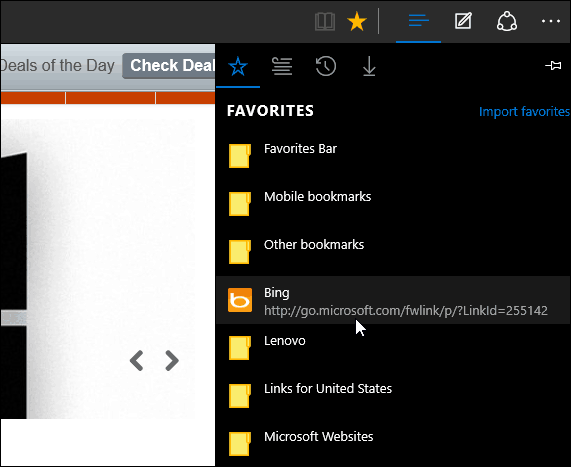Screen dimensions: 571x467
Task: Click the Lenovo folder icon
Action: (x=240, y=348)
